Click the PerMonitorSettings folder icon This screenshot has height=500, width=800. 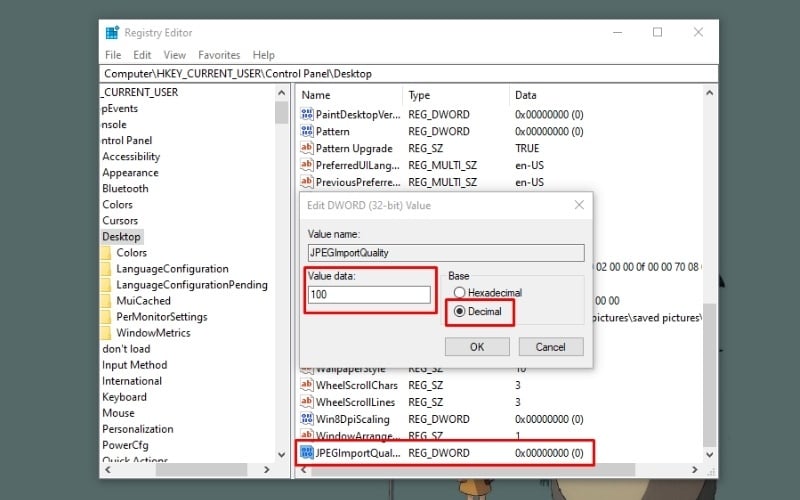click(x=106, y=317)
